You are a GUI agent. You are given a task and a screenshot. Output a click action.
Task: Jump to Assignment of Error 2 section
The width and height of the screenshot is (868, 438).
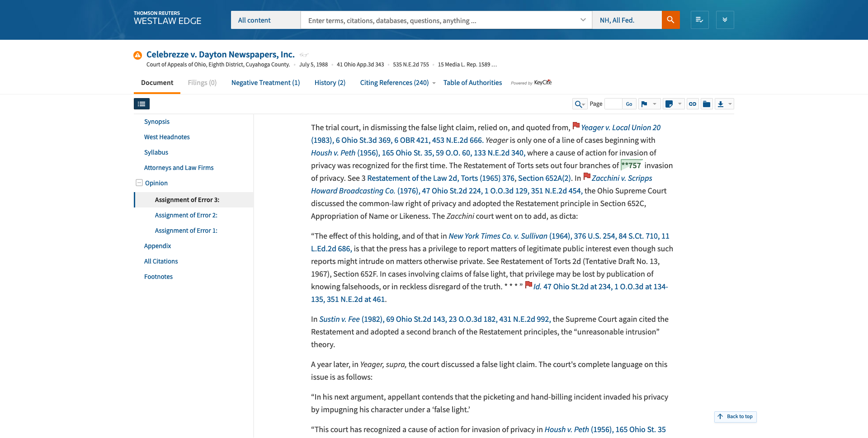[x=186, y=215]
